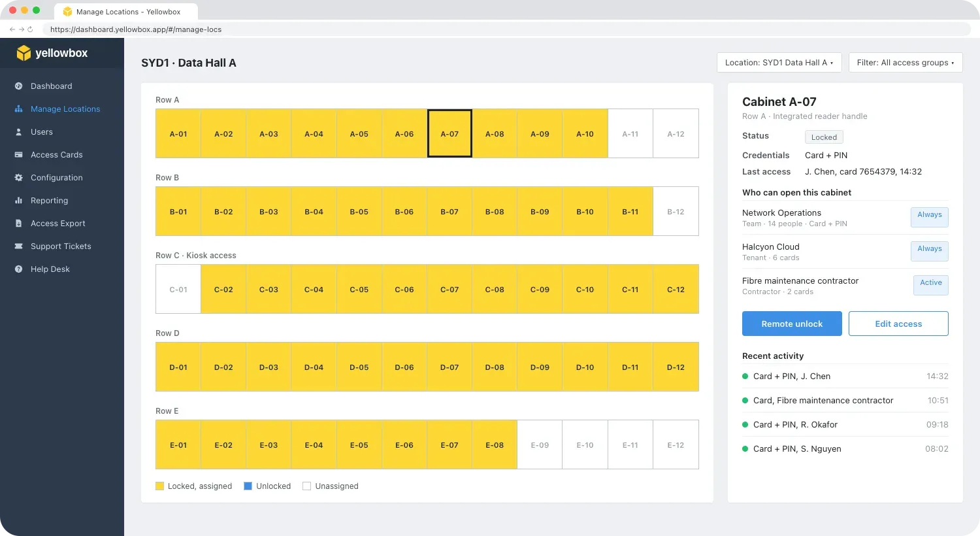Click the Users person icon

[18, 132]
